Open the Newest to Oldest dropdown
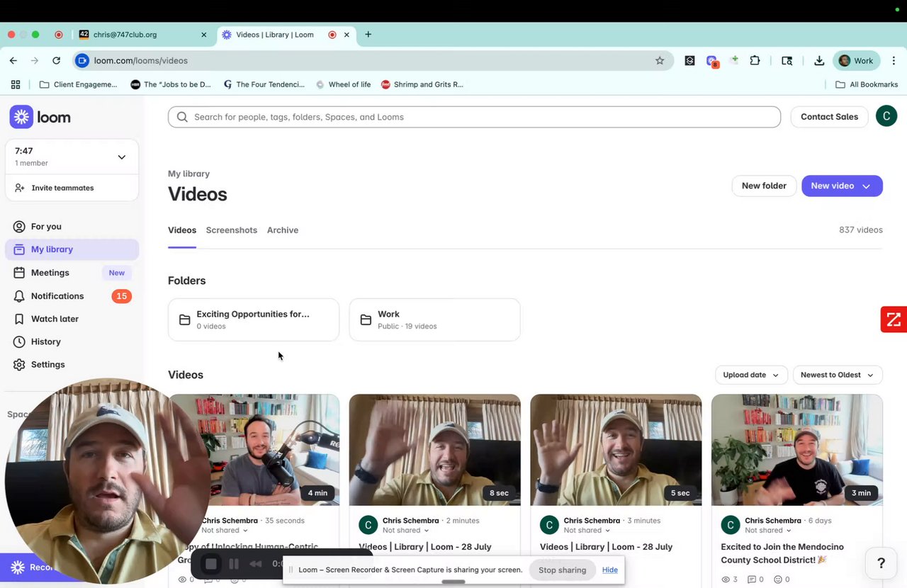Image resolution: width=907 pixels, height=588 pixels. [838, 375]
